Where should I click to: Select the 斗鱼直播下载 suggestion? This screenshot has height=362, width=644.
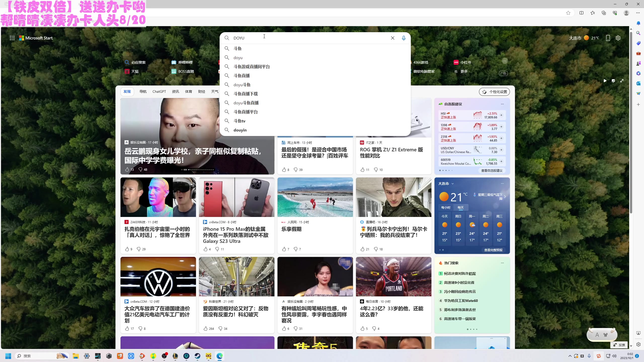coord(315,94)
